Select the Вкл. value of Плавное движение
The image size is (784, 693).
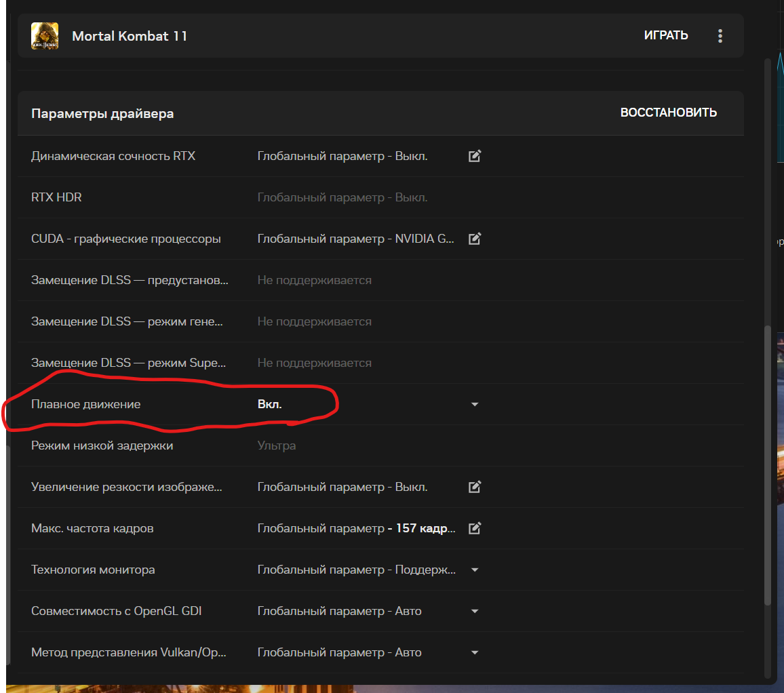(269, 404)
